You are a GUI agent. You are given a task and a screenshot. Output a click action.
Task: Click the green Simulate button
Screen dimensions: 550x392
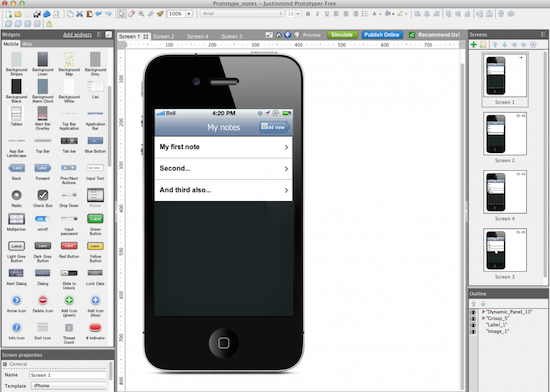[x=342, y=35]
